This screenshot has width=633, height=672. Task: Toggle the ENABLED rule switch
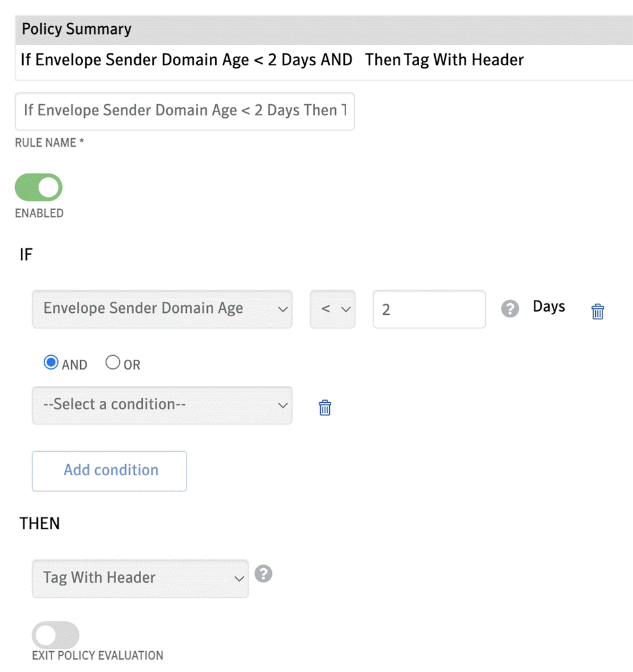[38, 187]
